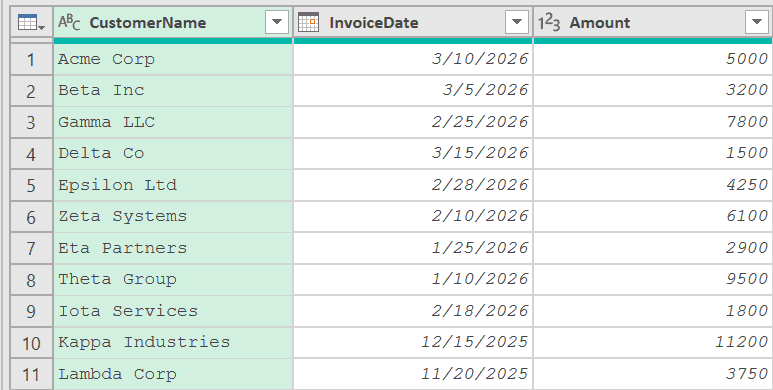This screenshot has height=390, width=773.
Task: Select row number 5
Action: (31, 185)
